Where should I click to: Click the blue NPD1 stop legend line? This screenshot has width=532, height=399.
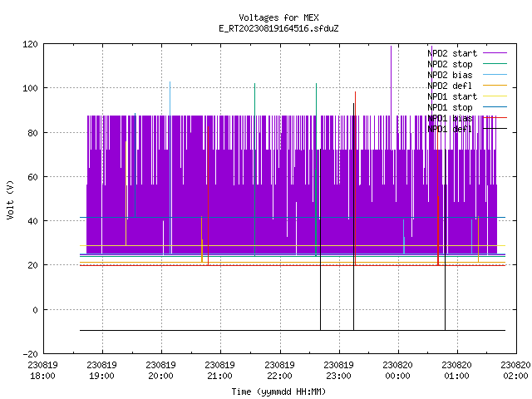click(495, 107)
